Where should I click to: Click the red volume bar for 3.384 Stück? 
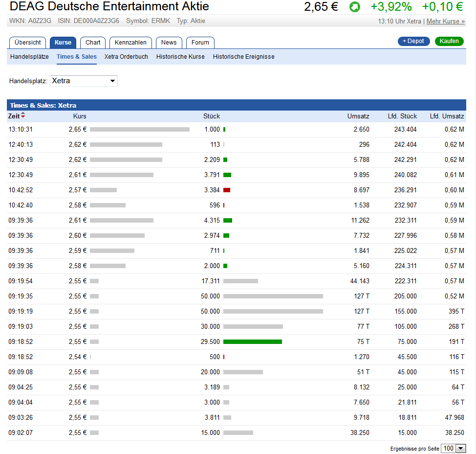point(227,190)
